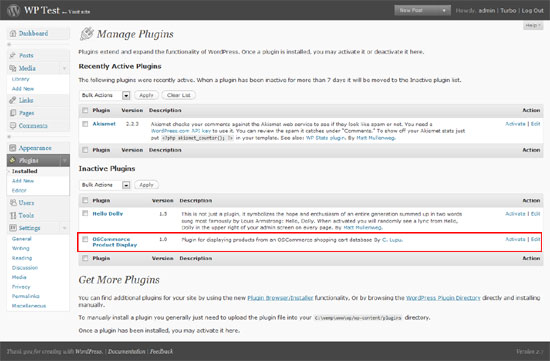Open the Plugin Browser/Installer link
550x361 pixels.
pyautogui.click(x=280, y=298)
